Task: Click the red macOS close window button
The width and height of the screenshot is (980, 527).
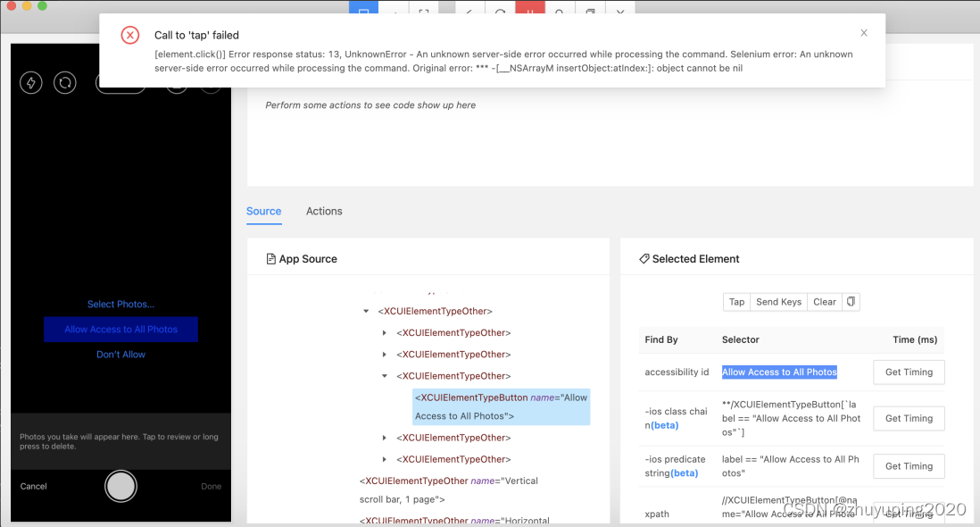Action: [12, 5]
